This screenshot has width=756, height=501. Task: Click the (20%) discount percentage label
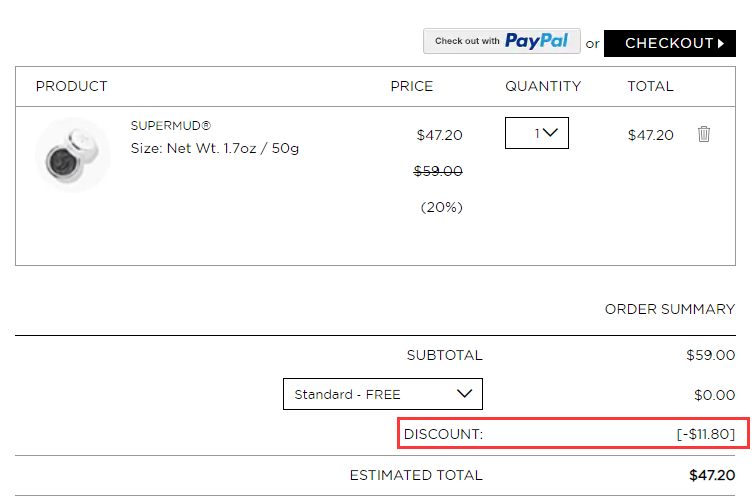(442, 207)
